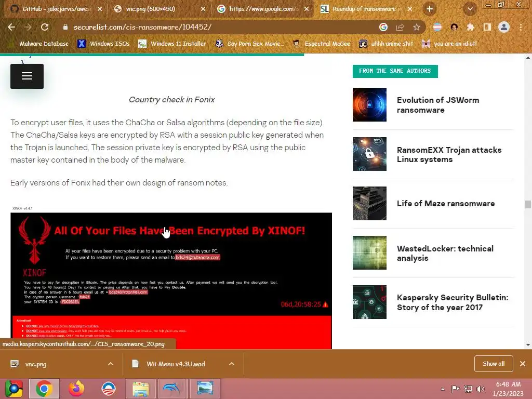The width and height of the screenshot is (532, 399).
Task: Open WastedLocker: technical analysis article
Action: (445, 253)
